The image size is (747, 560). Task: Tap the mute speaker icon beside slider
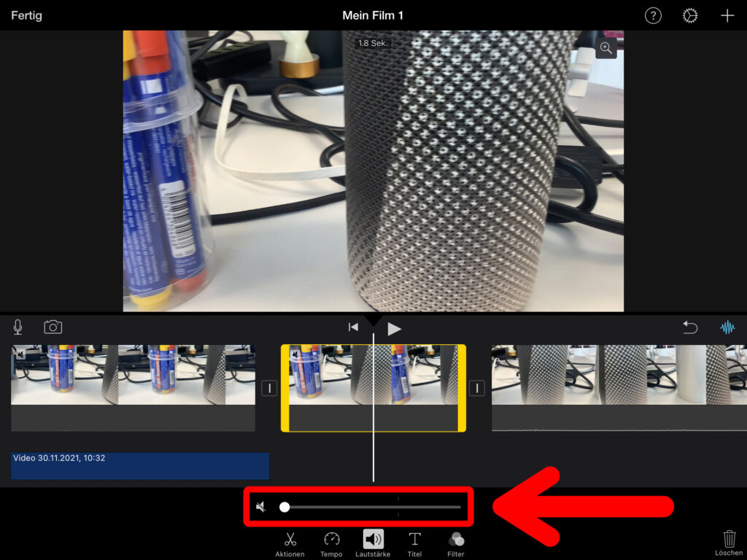tap(261, 507)
